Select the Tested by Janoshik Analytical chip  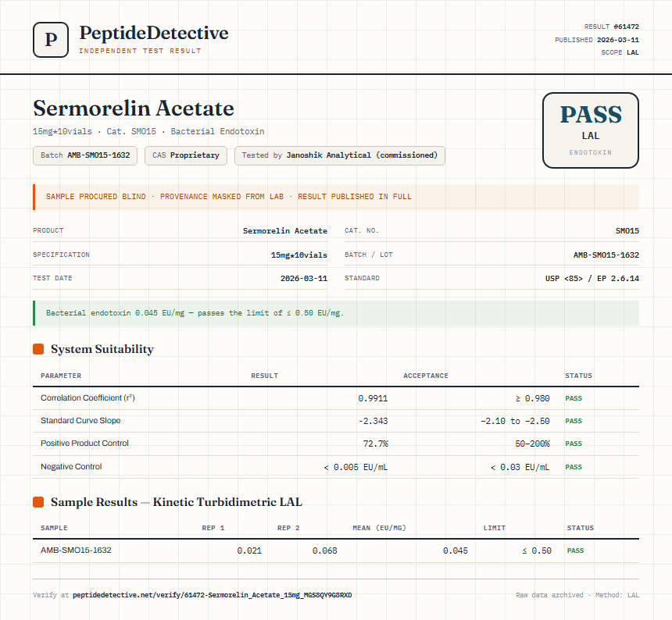coord(339,155)
